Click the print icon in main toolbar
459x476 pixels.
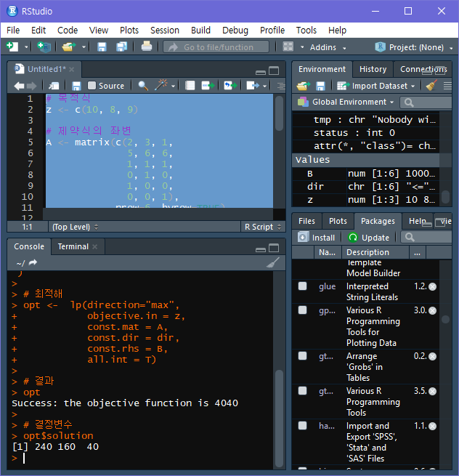pyautogui.click(x=147, y=47)
